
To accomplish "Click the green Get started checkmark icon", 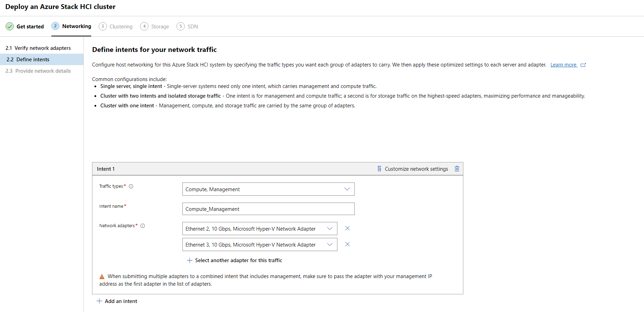I will coord(10,26).
